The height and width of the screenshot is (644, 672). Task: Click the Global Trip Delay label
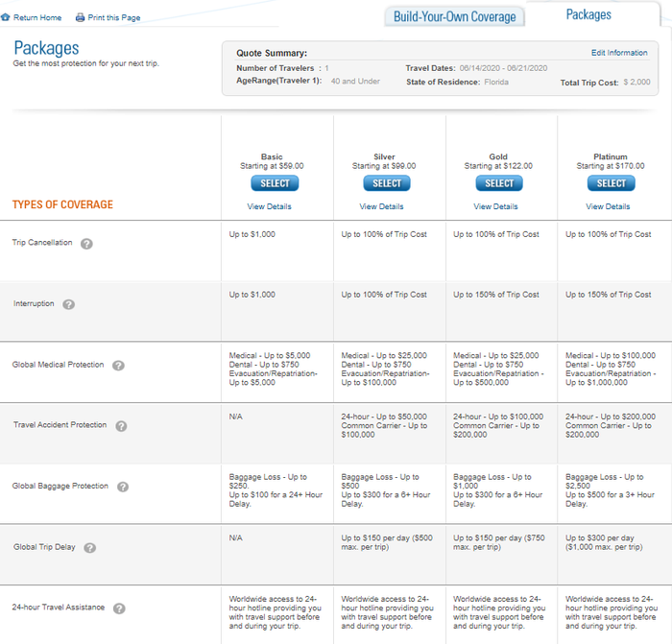click(44, 547)
